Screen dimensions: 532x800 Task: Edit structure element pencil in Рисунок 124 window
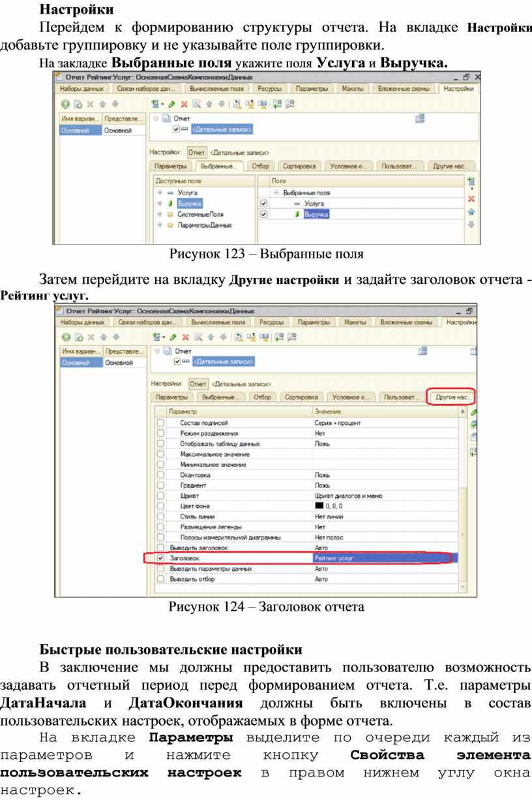click(172, 337)
